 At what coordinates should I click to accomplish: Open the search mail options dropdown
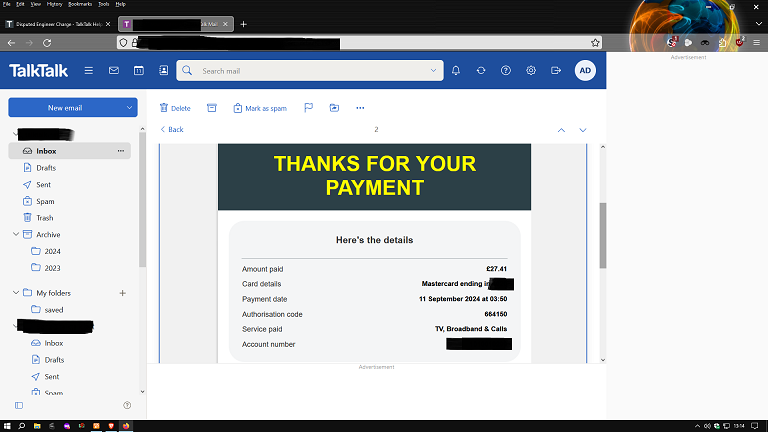click(x=434, y=71)
